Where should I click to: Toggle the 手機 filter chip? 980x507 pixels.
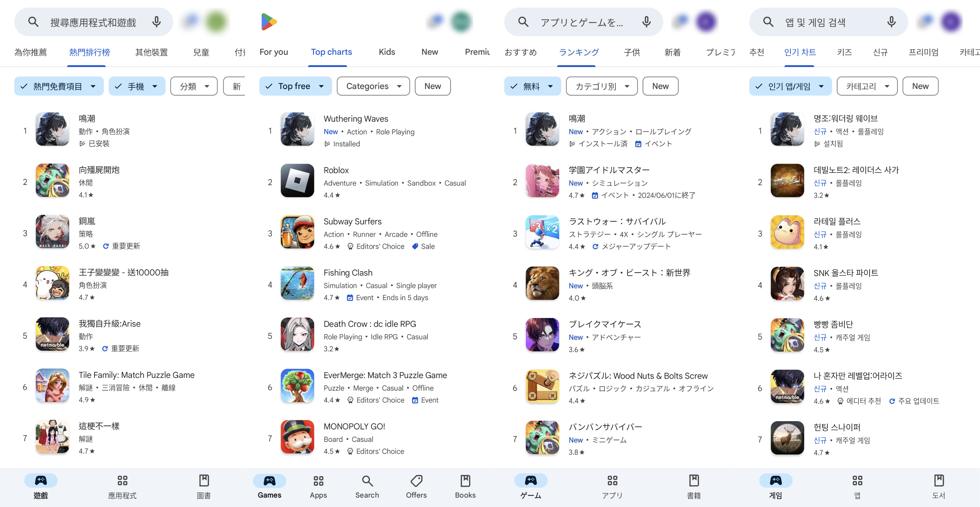coord(137,86)
